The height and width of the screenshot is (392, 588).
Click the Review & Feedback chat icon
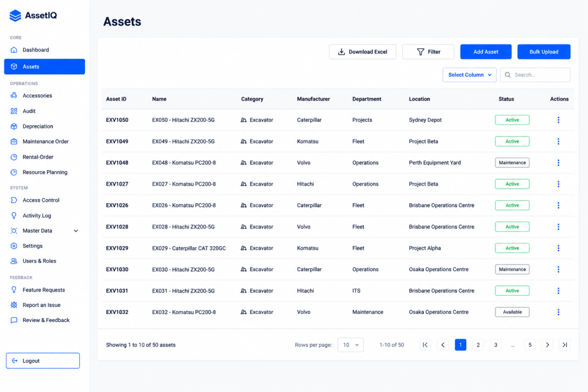[14, 320]
